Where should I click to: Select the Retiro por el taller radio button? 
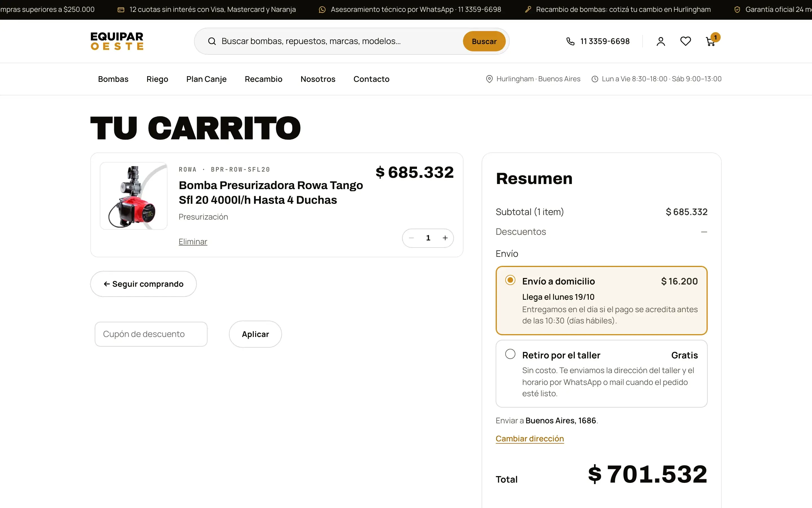pos(510,354)
